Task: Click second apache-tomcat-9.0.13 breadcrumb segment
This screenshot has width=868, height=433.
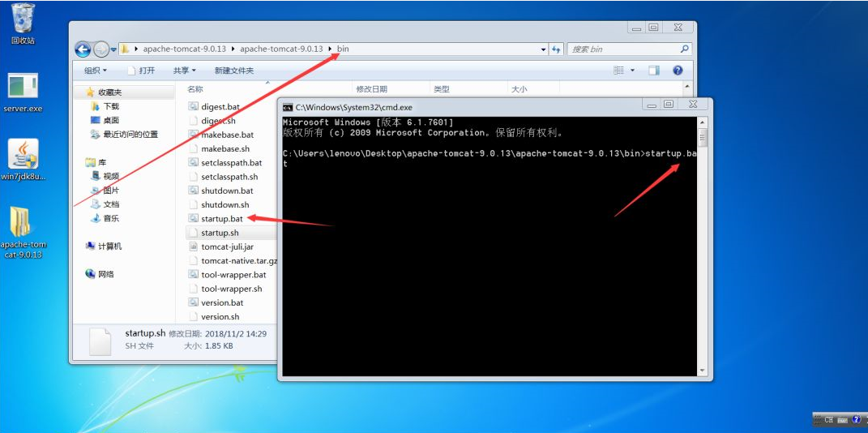Action: (281, 49)
